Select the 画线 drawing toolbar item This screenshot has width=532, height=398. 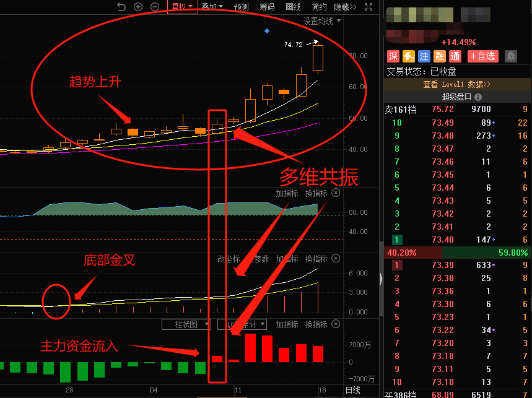293,7
